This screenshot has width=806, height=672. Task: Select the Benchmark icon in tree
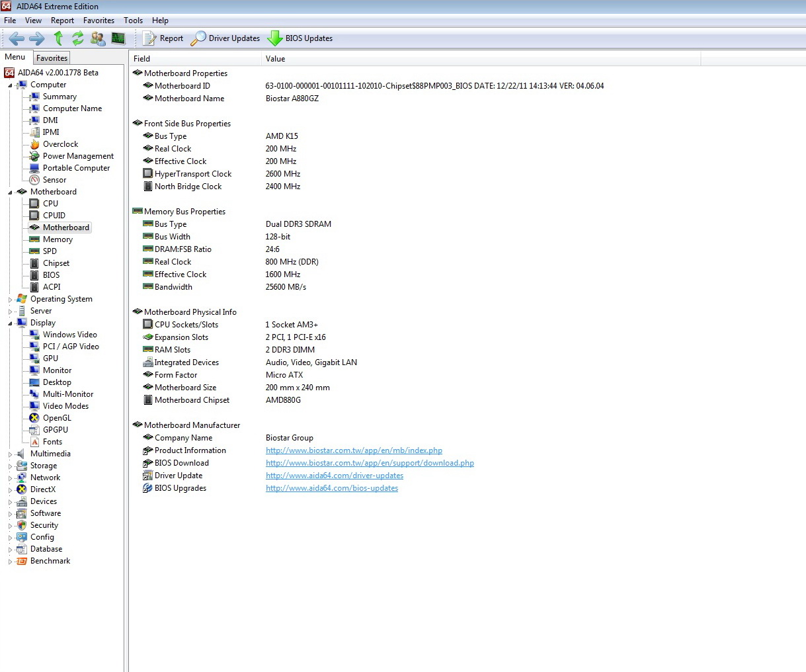click(22, 561)
